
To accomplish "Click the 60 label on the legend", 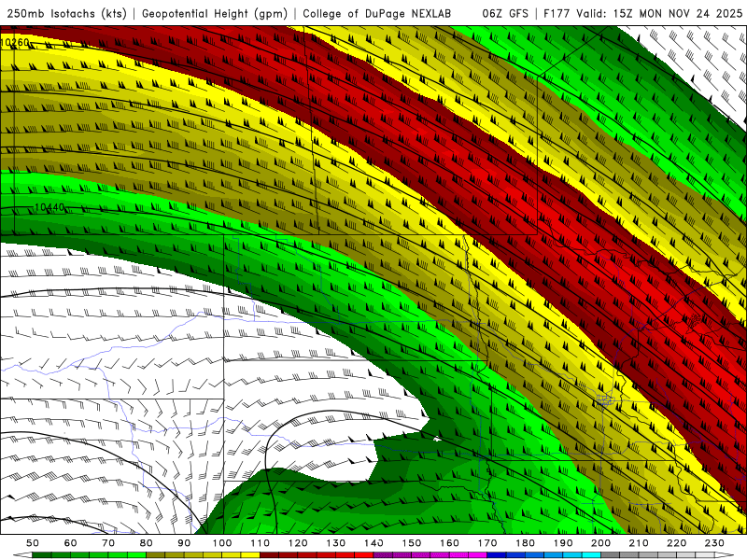I will pos(71,543).
